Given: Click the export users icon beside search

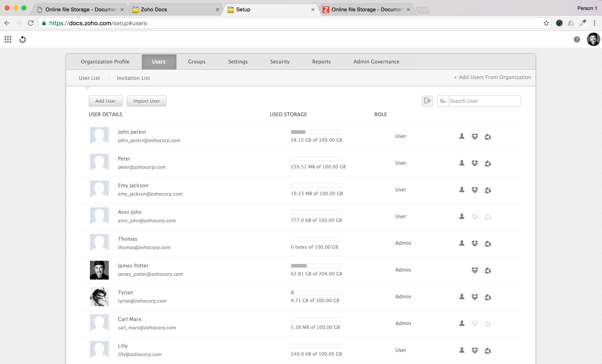Looking at the screenshot, I should (x=427, y=101).
